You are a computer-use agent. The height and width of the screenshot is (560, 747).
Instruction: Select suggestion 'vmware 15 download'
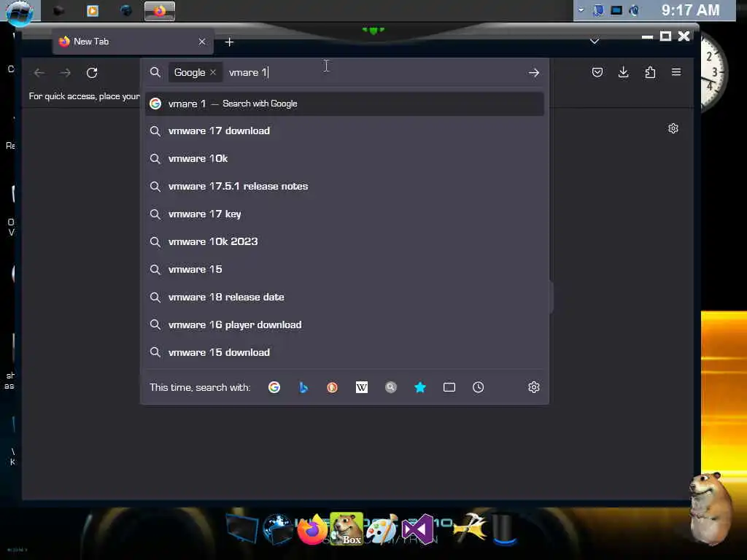[344, 352]
